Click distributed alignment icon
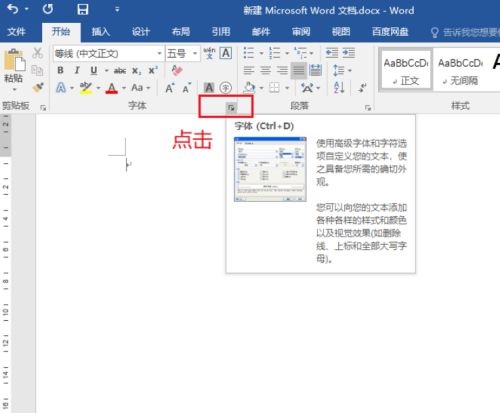Viewport: 500px width, 413px height. coord(315,70)
